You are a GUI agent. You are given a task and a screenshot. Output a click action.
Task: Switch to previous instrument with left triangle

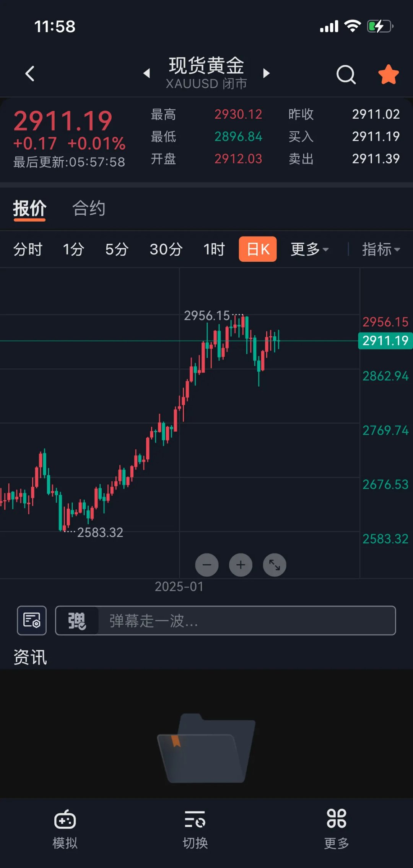[146, 73]
